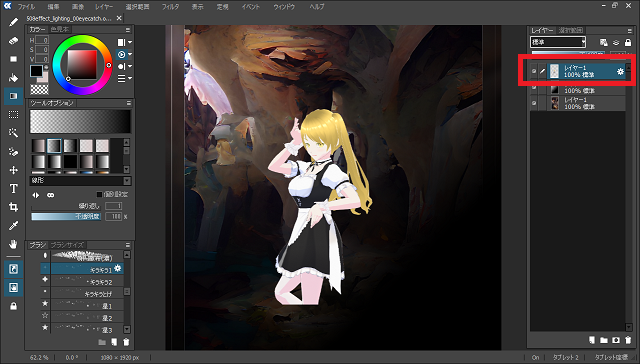Click the padlock icon in left toolbar
The width and height of the screenshot is (640, 364).
pos(13,306)
